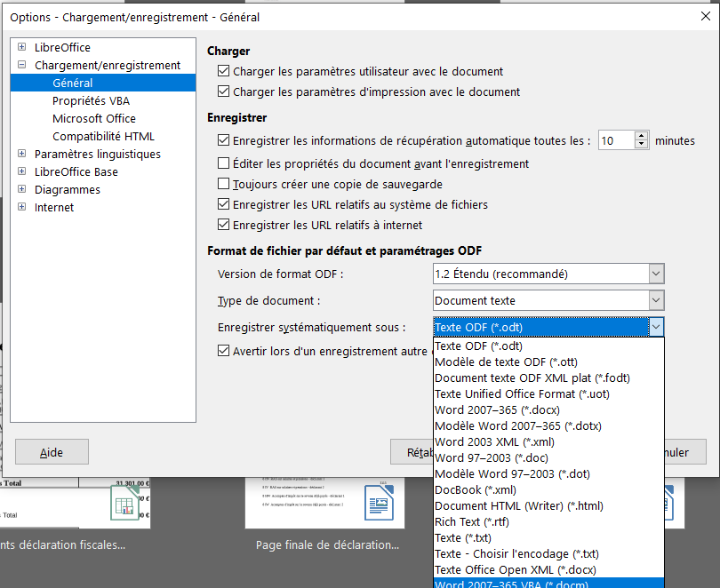Image resolution: width=720 pixels, height=588 pixels.
Task: Expand the Internet tree node
Action: [x=21, y=207]
